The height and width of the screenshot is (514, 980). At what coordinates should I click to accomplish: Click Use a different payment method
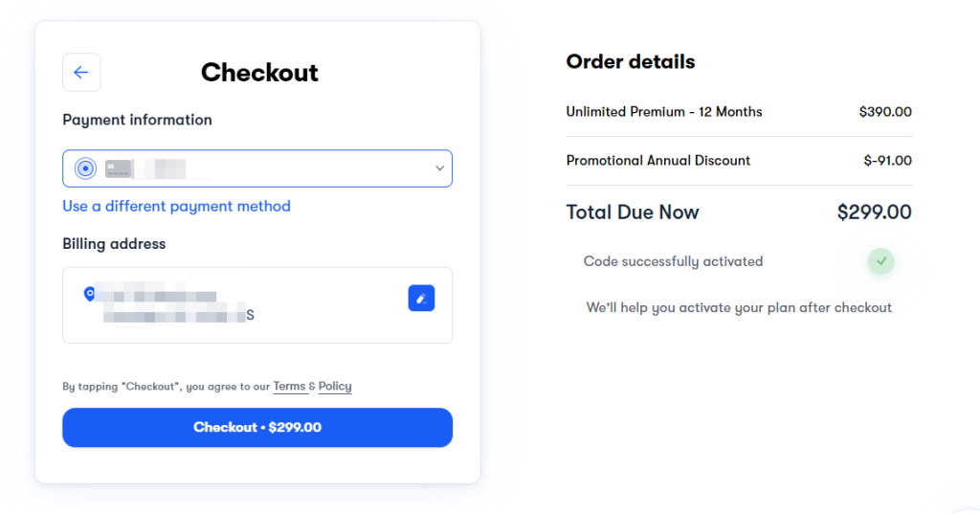(176, 207)
